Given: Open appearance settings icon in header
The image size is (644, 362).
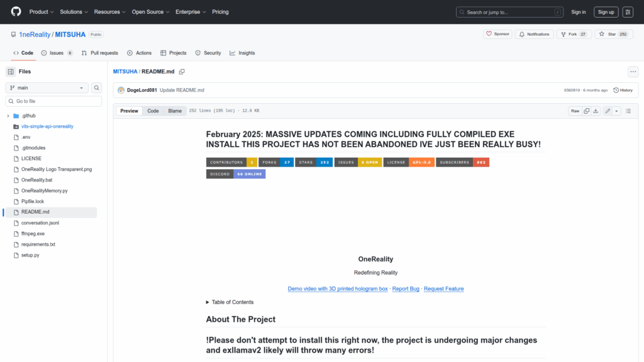Looking at the screenshot, I should point(628,12).
